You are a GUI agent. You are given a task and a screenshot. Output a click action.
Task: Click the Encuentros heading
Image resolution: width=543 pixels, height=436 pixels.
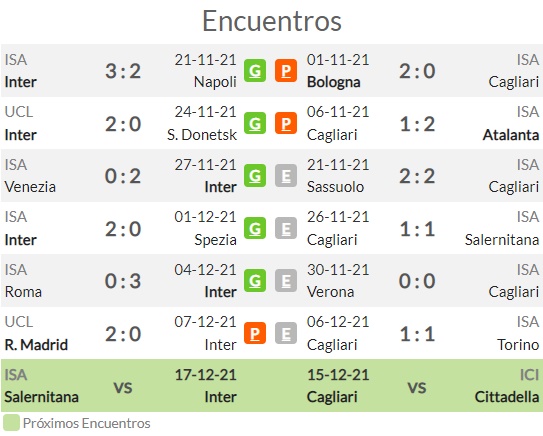point(272,21)
